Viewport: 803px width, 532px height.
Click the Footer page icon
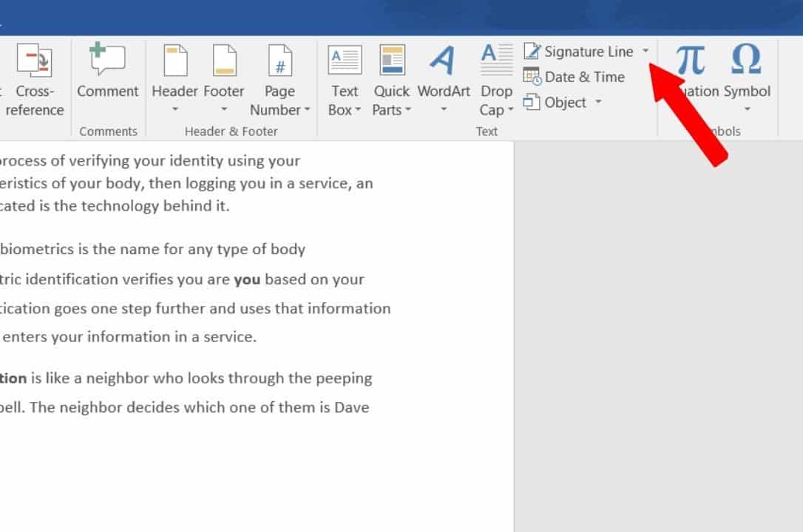[x=224, y=61]
